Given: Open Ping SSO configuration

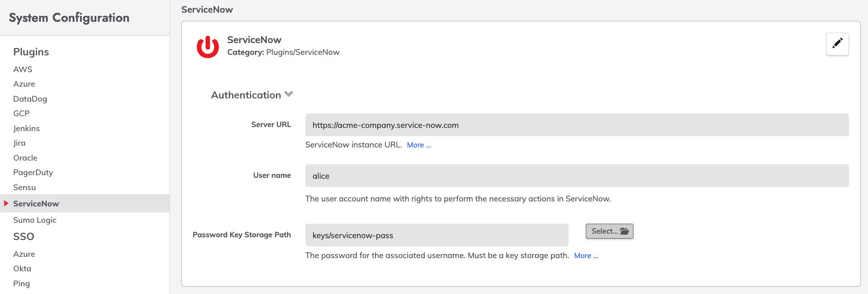Looking at the screenshot, I should 21,284.
